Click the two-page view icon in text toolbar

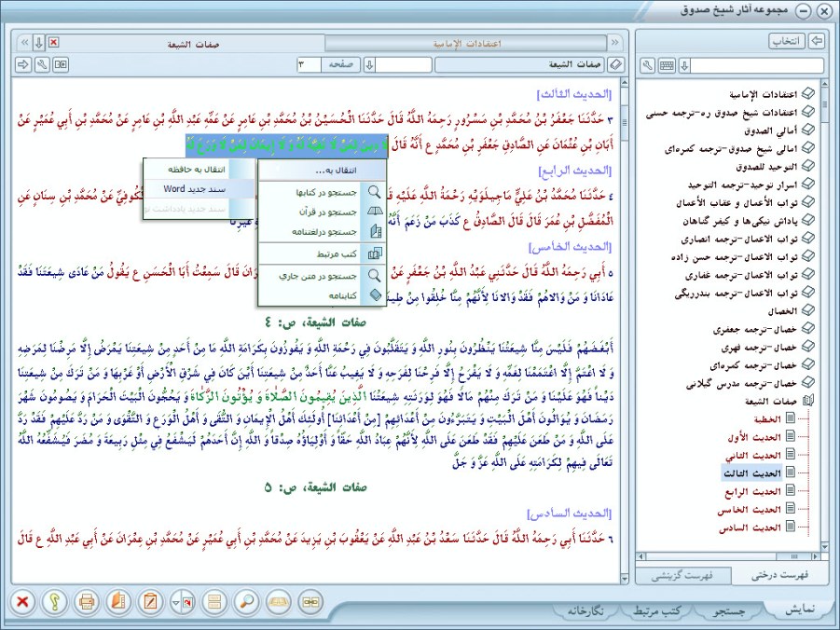tap(61, 65)
